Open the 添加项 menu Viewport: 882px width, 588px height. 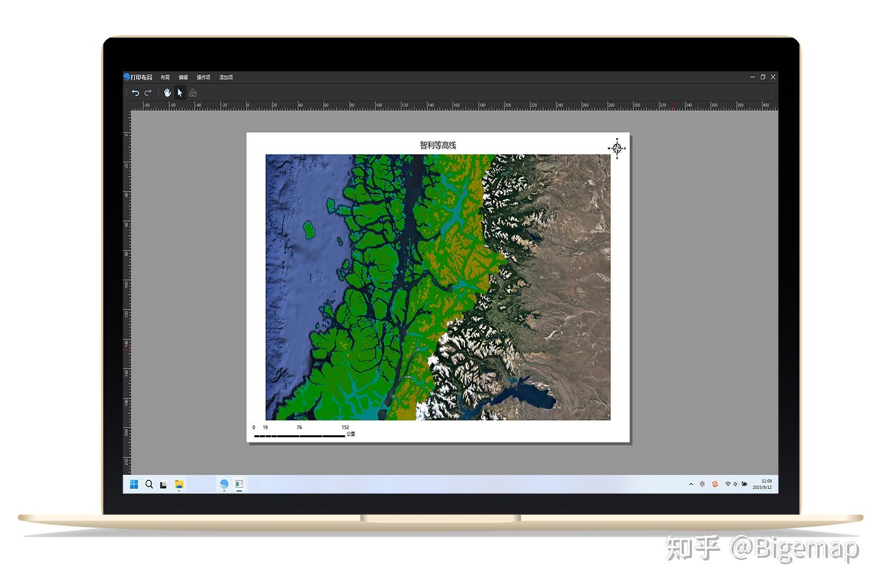tap(226, 77)
